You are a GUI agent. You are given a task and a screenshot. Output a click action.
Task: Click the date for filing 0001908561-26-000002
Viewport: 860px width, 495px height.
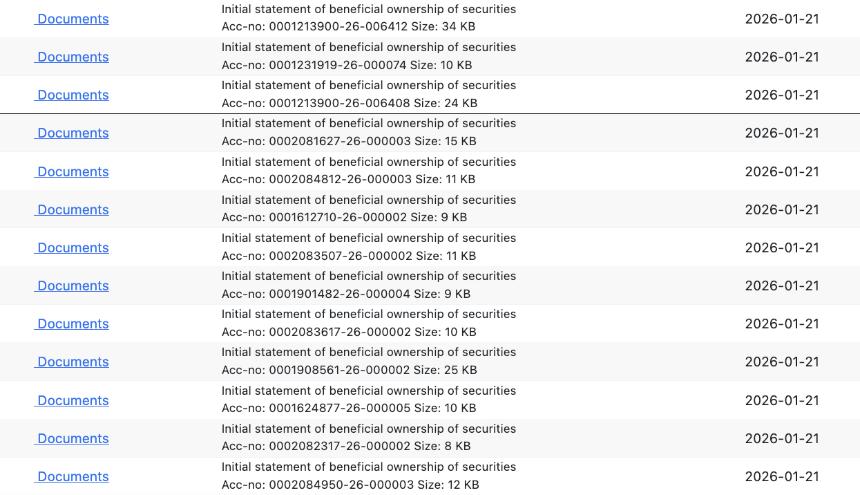pyautogui.click(x=781, y=362)
